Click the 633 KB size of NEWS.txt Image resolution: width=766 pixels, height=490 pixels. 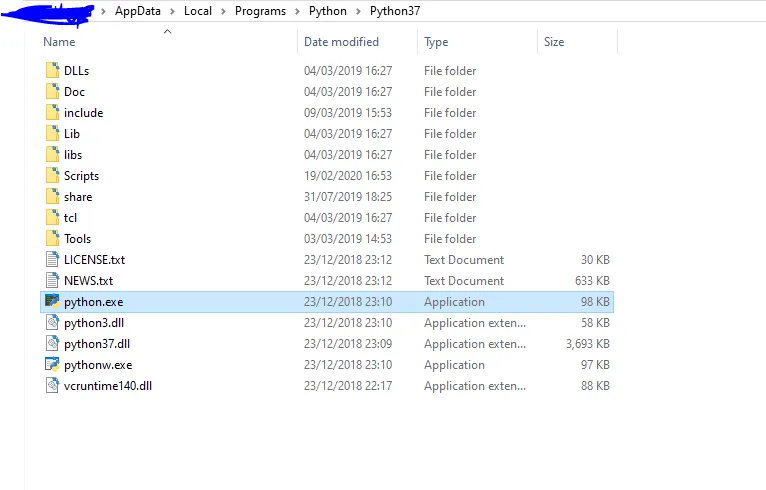tap(592, 281)
